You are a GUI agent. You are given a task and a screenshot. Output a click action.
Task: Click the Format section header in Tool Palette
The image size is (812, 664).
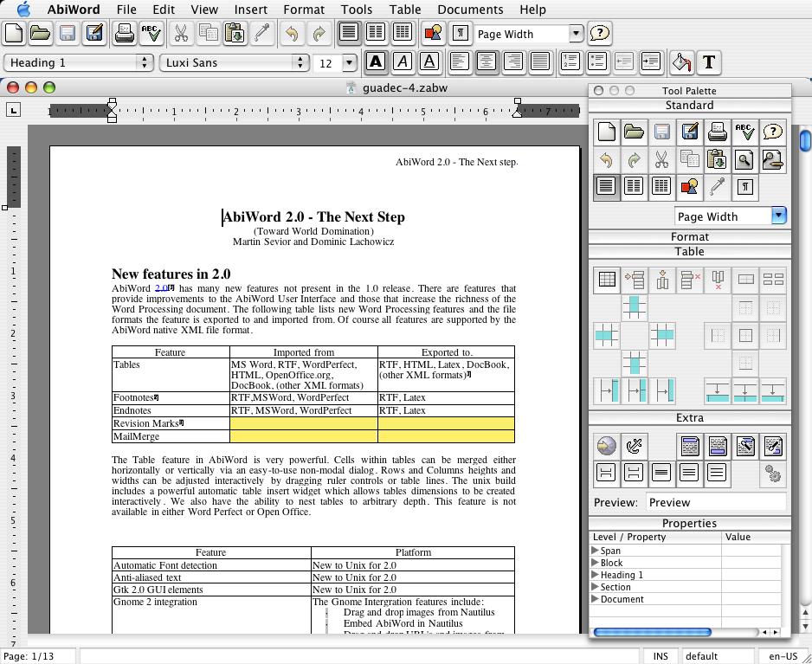coord(689,236)
